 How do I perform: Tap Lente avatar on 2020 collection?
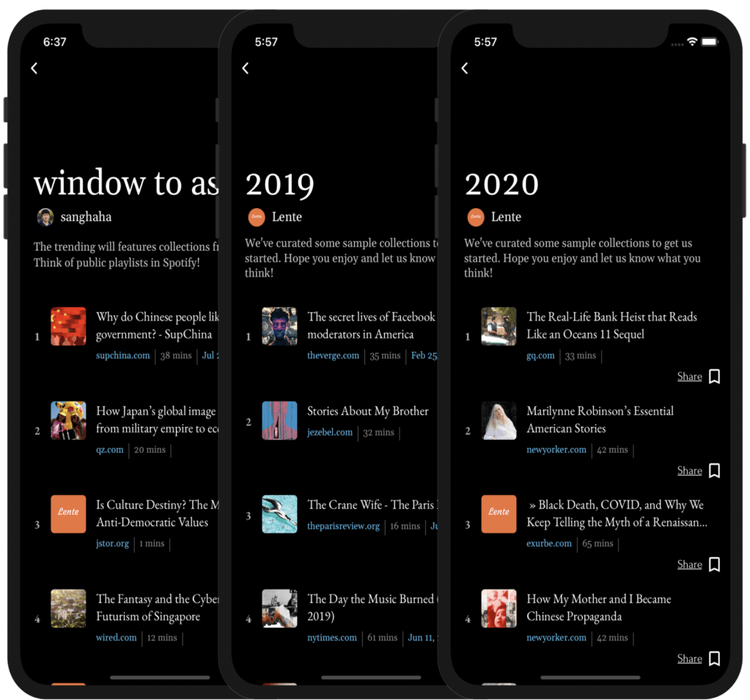pos(476,217)
